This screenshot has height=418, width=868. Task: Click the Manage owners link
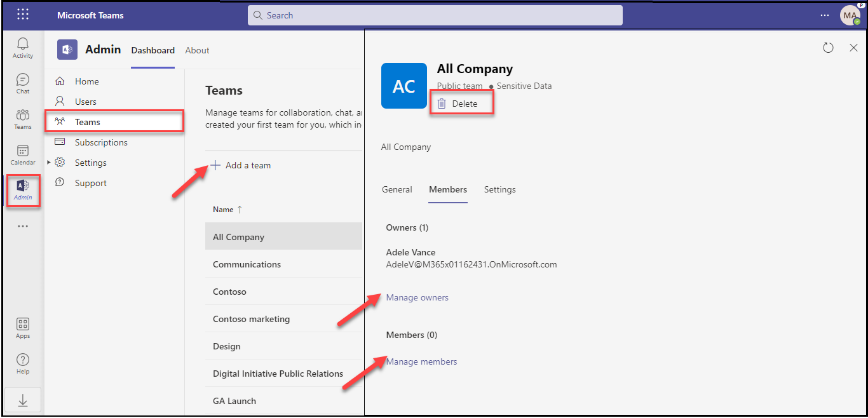pos(417,297)
